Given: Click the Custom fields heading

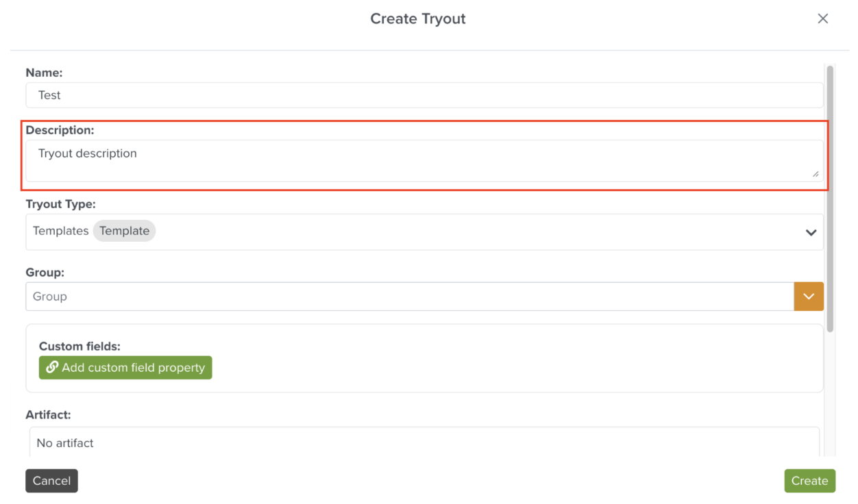Looking at the screenshot, I should (x=79, y=346).
